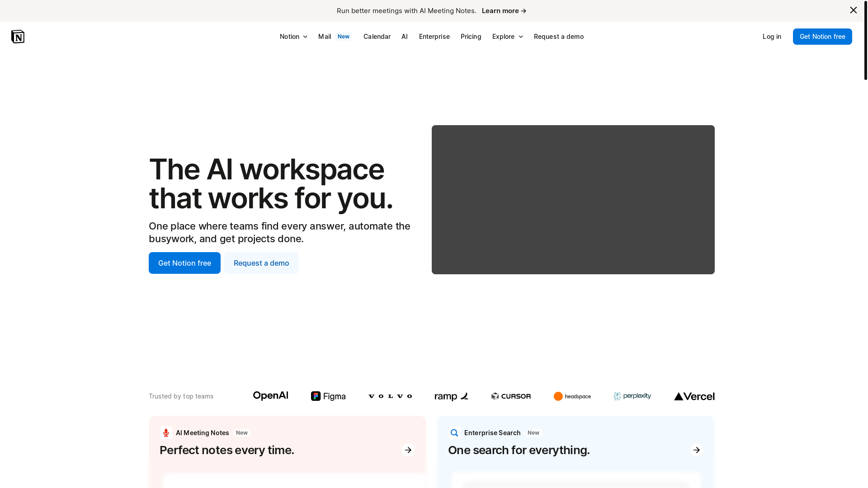
Task: Open arrow on One search for everything card
Action: coord(697,450)
